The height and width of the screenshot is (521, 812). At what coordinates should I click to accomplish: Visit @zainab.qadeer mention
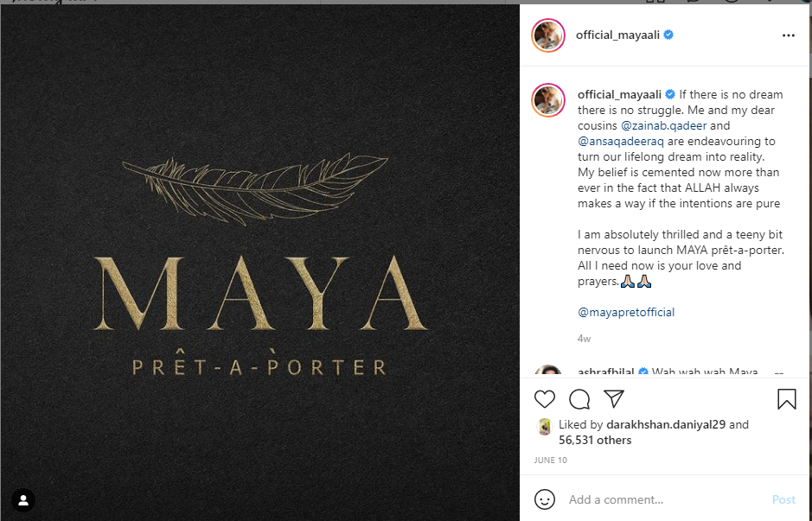click(x=663, y=126)
